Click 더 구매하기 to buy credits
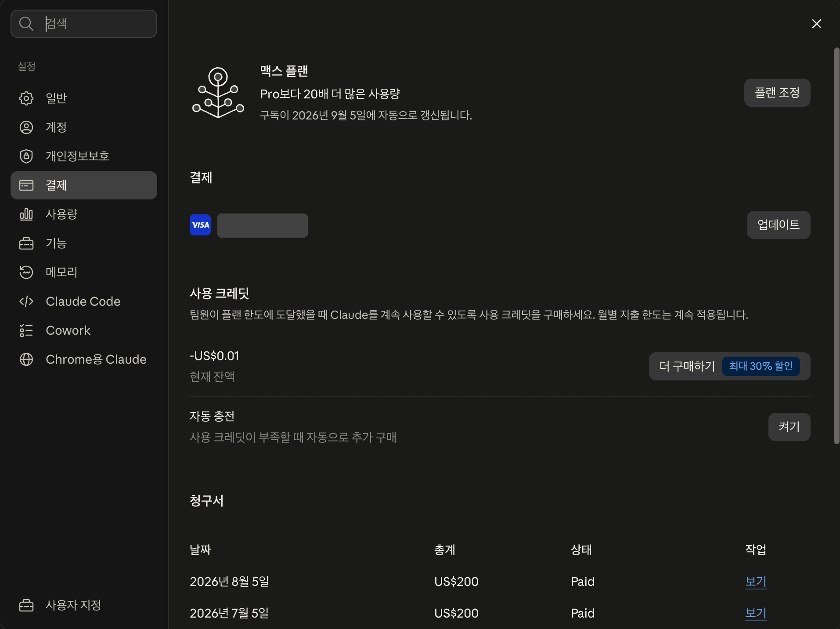Image resolution: width=840 pixels, height=629 pixels. tap(730, 366)
